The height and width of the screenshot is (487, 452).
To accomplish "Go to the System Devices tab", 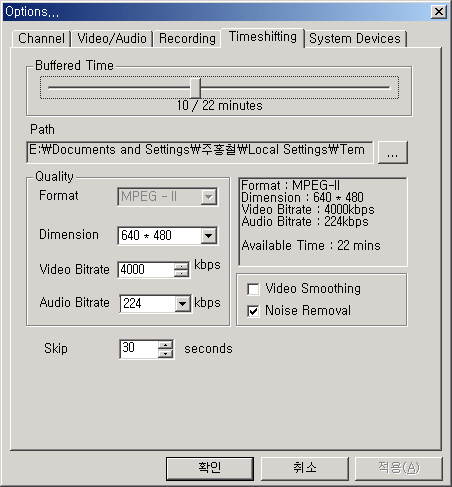I will 355,39.
